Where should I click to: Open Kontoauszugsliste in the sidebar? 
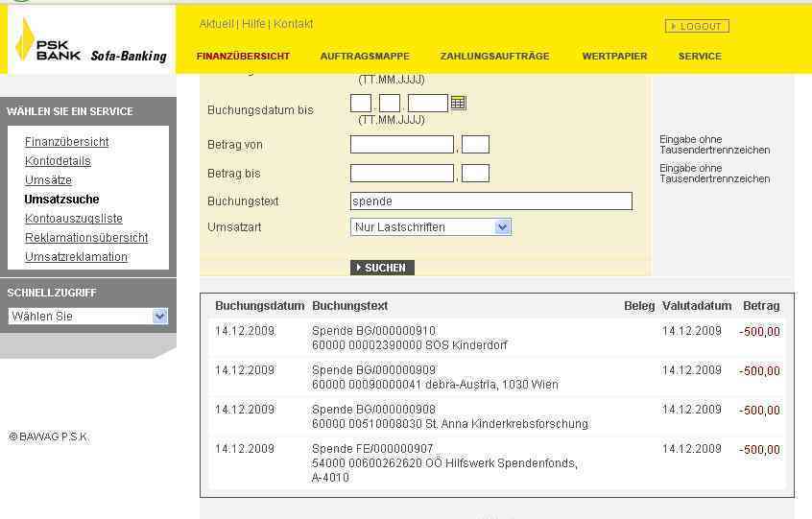pos(74,219)
